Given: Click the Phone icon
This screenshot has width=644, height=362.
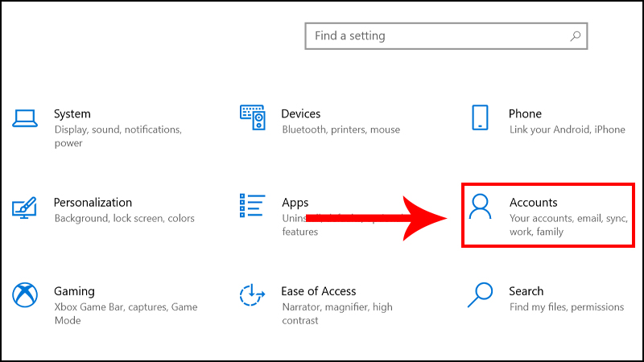Looking at the screenshot, I should (x=481, y=117).
